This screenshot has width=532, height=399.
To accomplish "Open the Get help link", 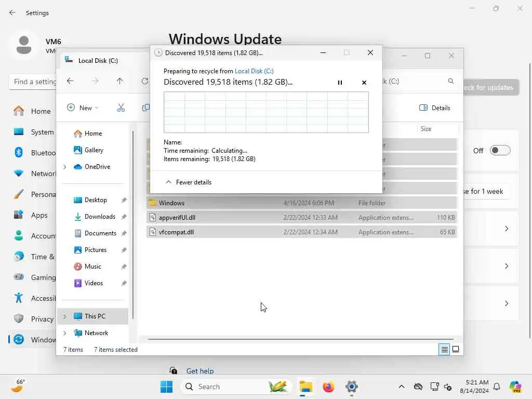I will pyautogui.click(x=200, y=371).
